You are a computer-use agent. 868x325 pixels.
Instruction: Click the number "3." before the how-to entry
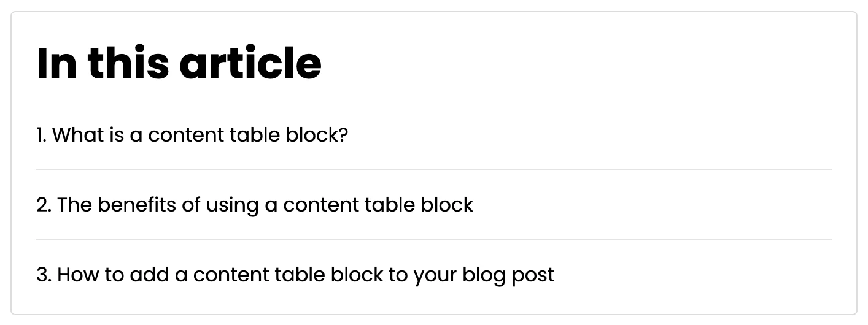pos(44,274)
